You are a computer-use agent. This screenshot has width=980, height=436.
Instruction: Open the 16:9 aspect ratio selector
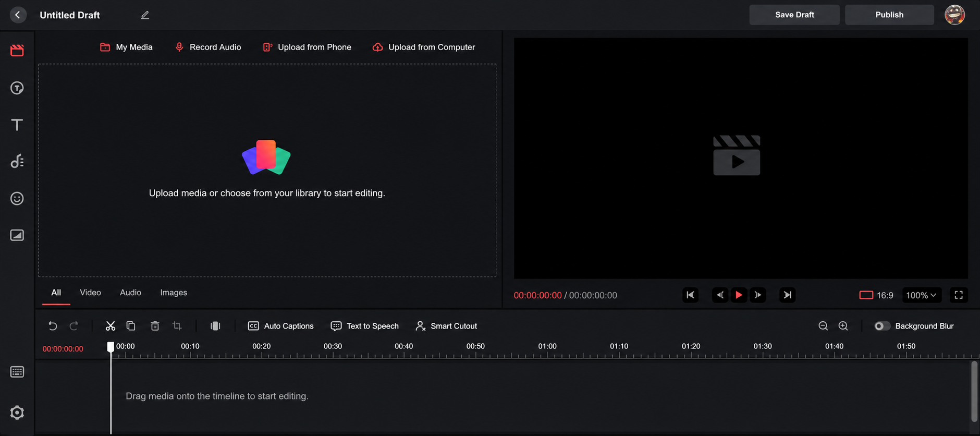pyautogui.click(x=876, y=295)
